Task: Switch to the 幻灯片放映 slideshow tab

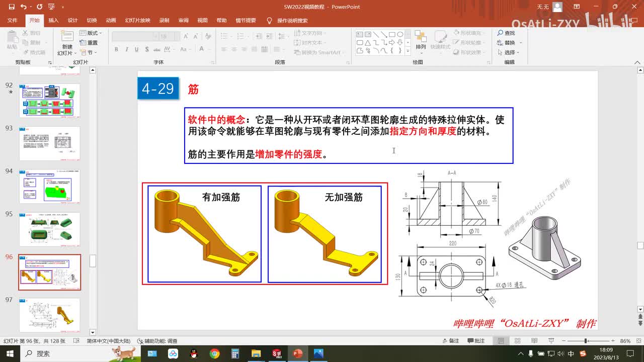Action: [x=137, y=21]
